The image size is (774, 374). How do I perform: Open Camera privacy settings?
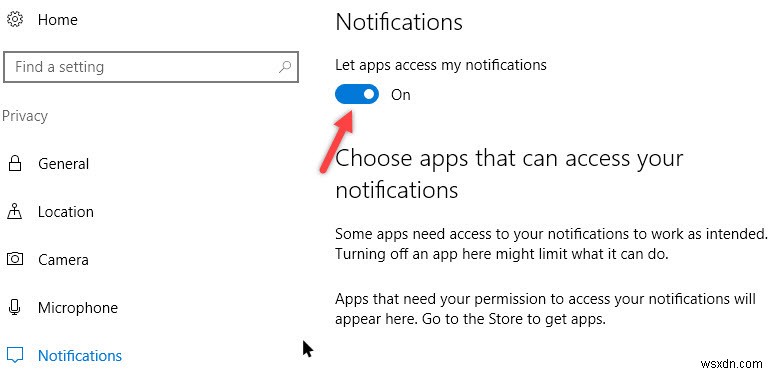pyautogui.click(x=63, y=260)
